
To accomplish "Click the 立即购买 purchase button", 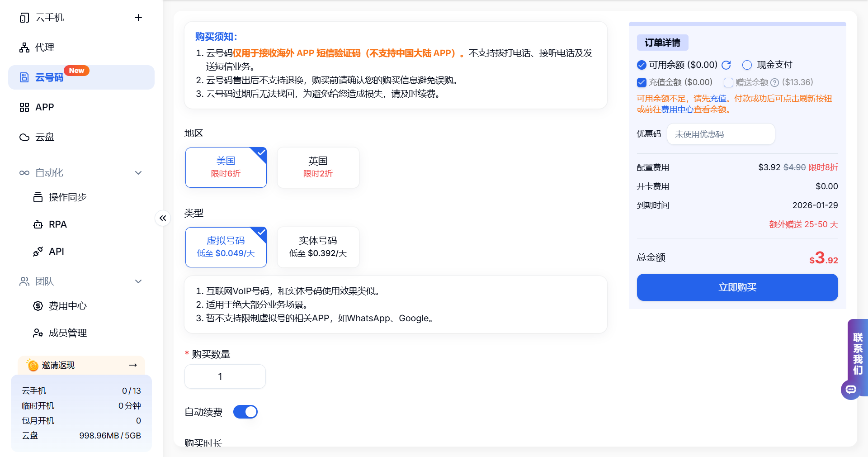I will pos(737,287).
